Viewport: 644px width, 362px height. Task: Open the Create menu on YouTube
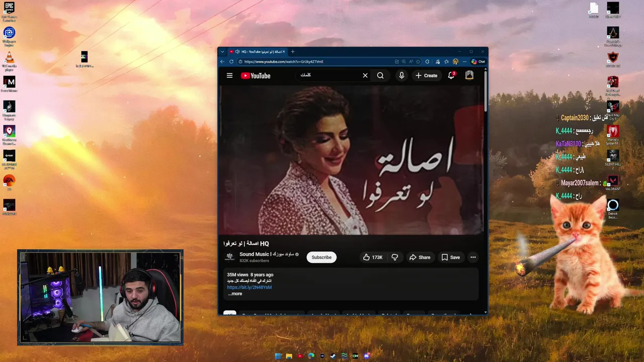click(x=426, y=75)
